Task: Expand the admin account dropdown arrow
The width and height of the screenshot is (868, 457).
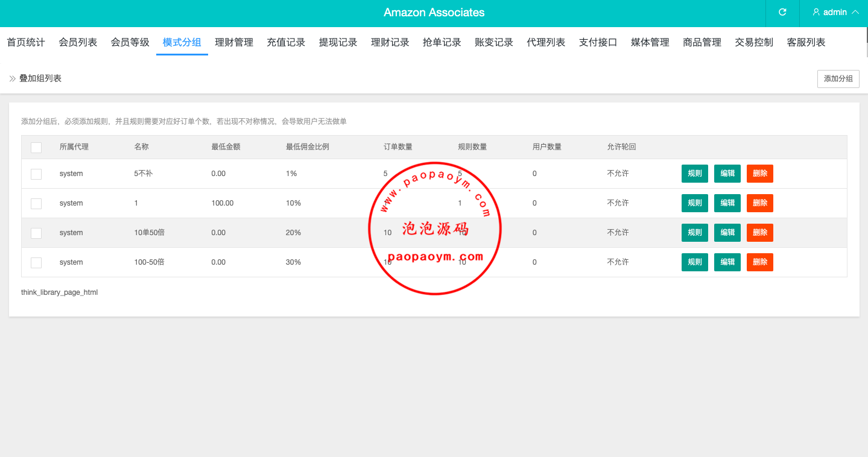Action: point(855,12)
